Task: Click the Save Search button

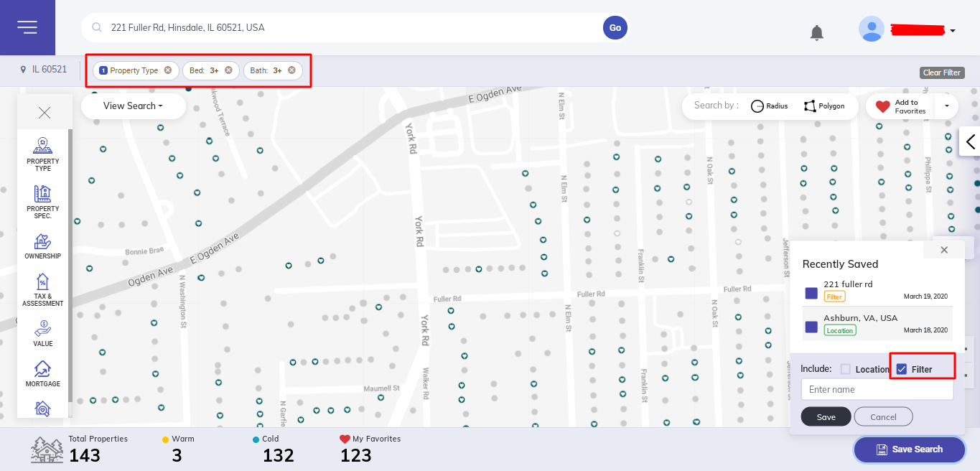Action: pos(909,449)
